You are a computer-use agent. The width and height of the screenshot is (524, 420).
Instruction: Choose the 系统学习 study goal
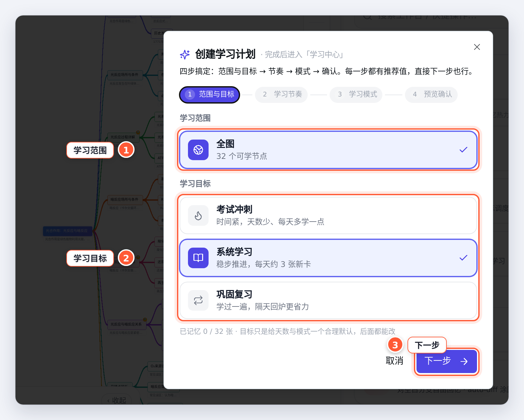328,258
